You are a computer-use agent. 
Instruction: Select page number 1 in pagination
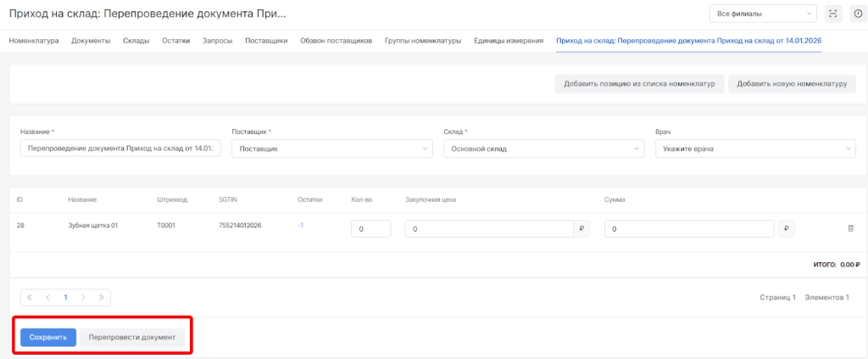65,298
